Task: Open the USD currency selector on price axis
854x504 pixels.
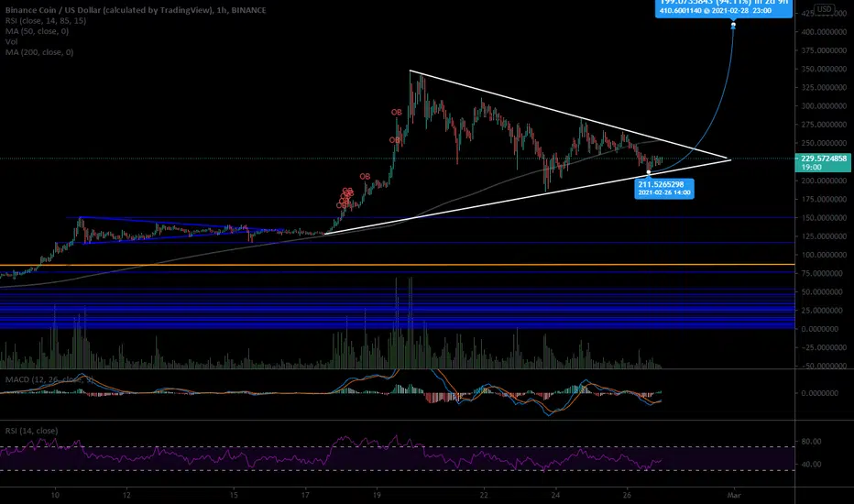Action: (x=824, y=9)
